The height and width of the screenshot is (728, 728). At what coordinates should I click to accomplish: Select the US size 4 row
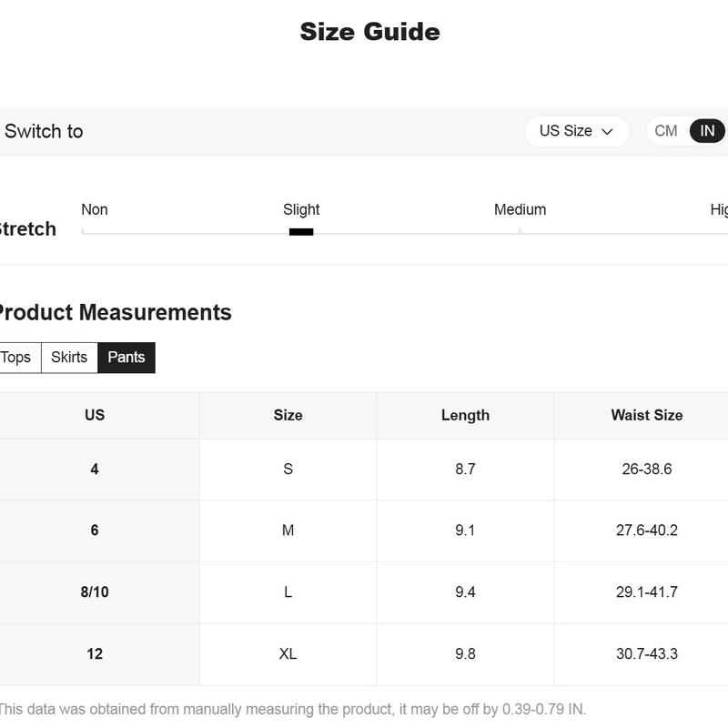(364, 470)
